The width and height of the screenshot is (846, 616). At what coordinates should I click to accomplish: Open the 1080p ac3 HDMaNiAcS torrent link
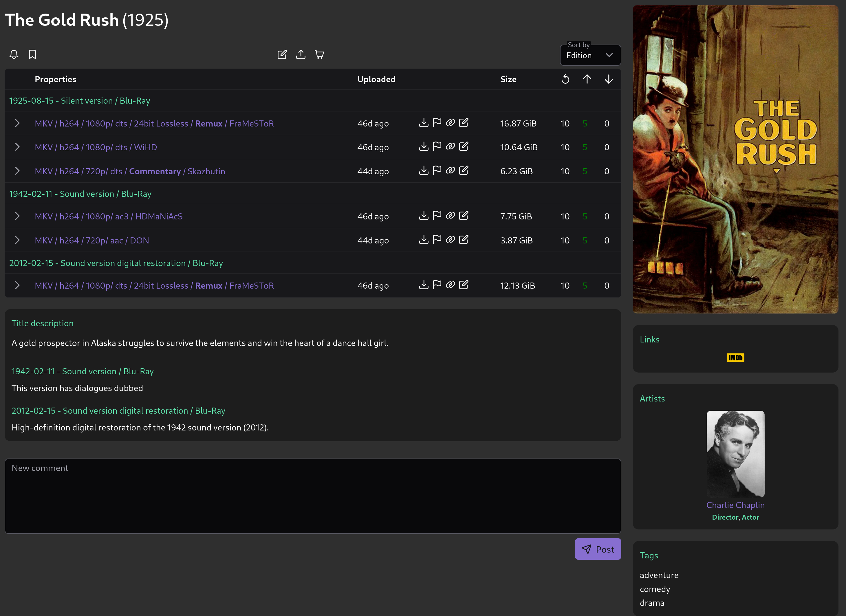(x=109, y=217)
